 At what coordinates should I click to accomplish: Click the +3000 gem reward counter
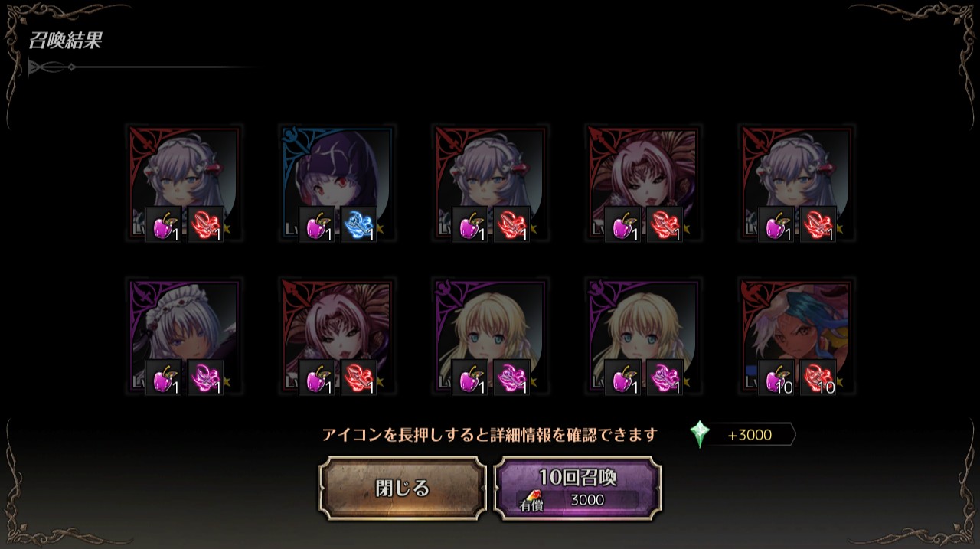743,435
